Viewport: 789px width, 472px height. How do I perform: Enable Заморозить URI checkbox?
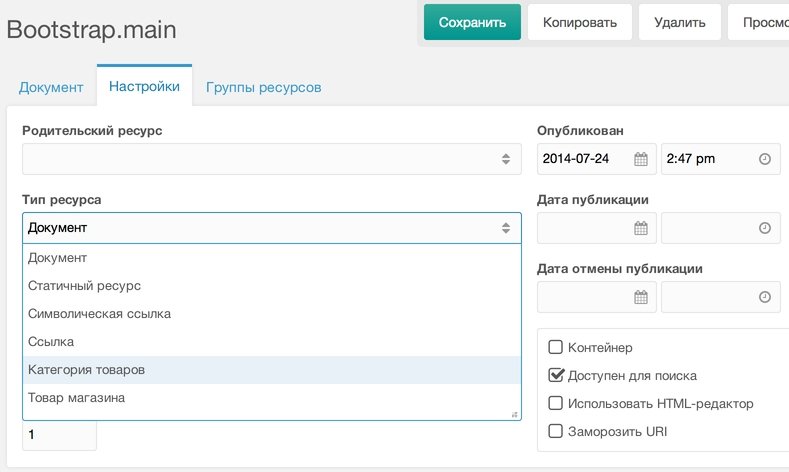tap(556, 431)
